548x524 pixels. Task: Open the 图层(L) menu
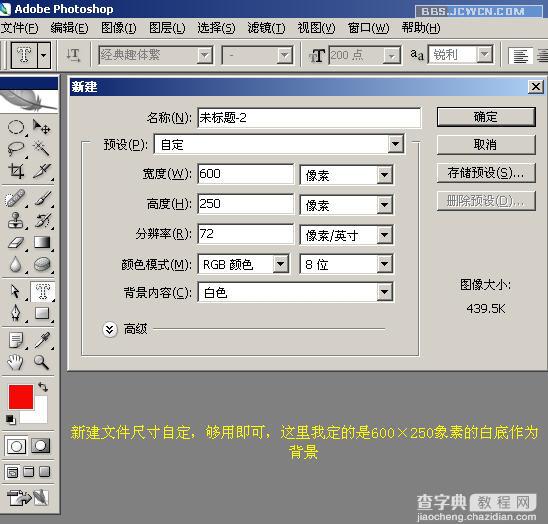pos(167,28)
